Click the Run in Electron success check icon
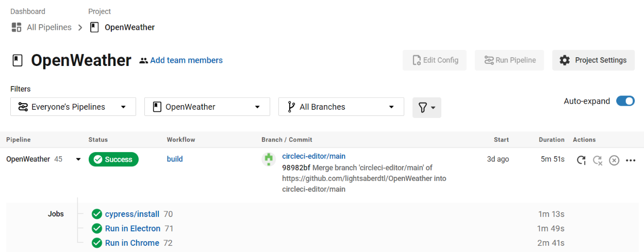This screenshot has height=252, width=644. coord(96,228)
